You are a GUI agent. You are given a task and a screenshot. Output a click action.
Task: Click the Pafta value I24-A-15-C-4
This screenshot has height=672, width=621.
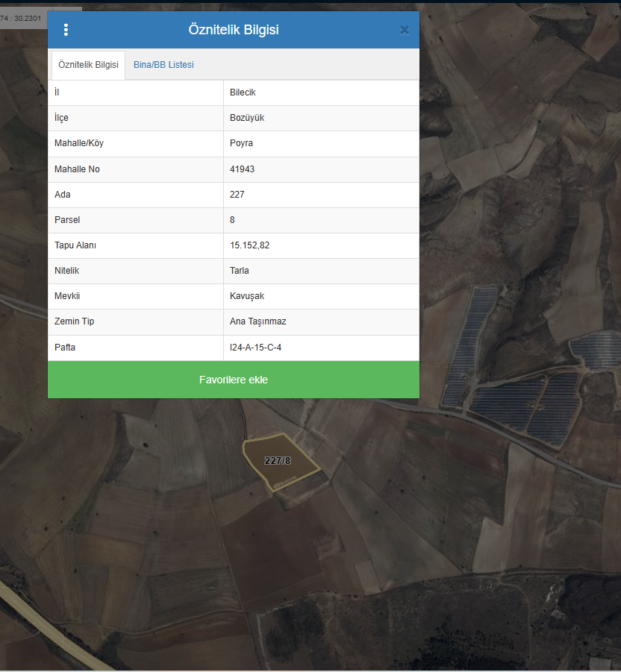tap(255, 348)
